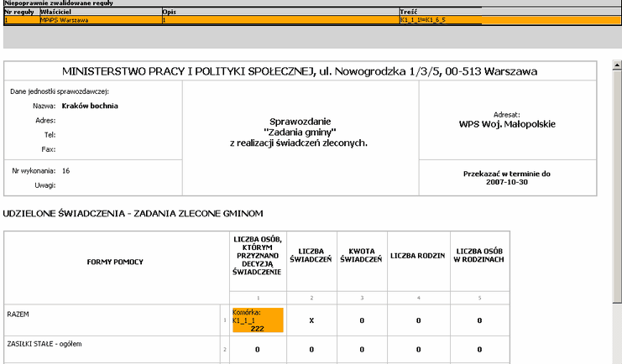This screenshot has width=622, height=364.
Task: Click the X cell in RAZEM row
Action: tap(311, 320)
